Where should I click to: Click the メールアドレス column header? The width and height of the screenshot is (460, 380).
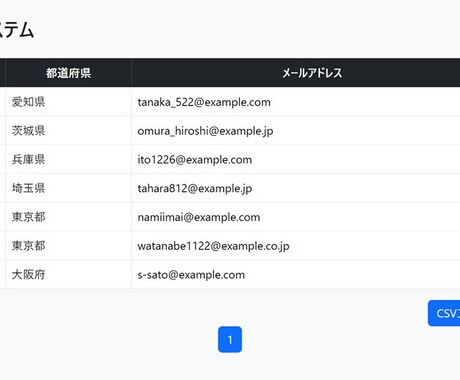pos(296,73)
